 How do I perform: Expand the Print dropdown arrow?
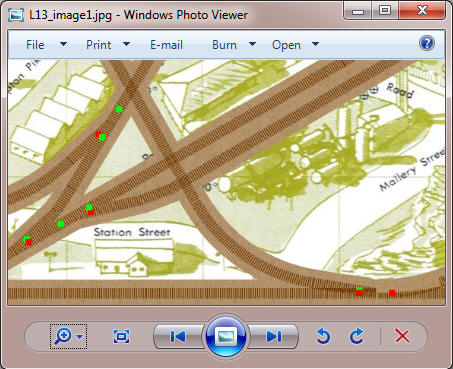tap(126, 44)
